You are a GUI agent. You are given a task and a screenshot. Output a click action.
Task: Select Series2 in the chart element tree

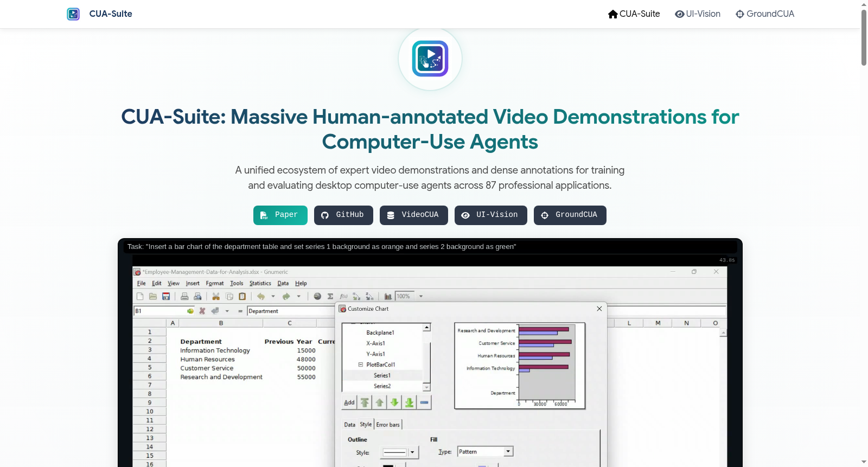click(x=382, y=386)
